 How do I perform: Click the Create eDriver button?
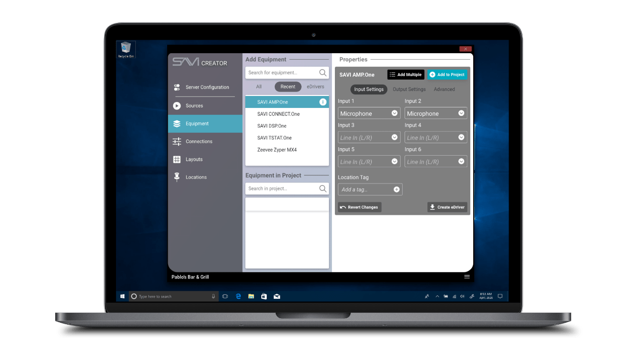point(447,207)
